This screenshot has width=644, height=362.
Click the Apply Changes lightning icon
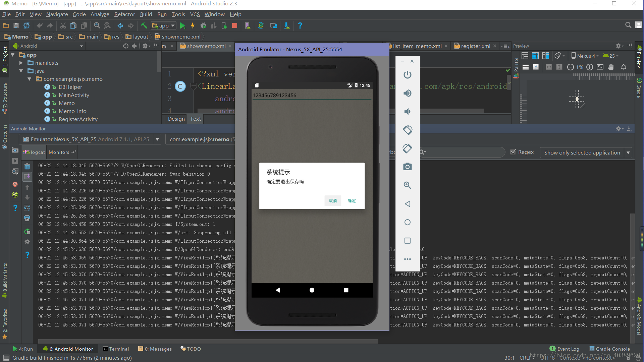pos(193,26)
